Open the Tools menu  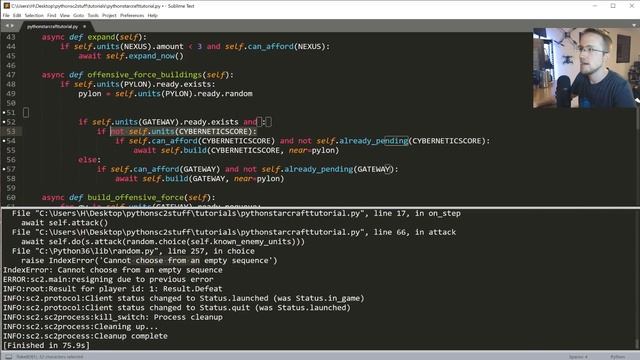(93, 16)
